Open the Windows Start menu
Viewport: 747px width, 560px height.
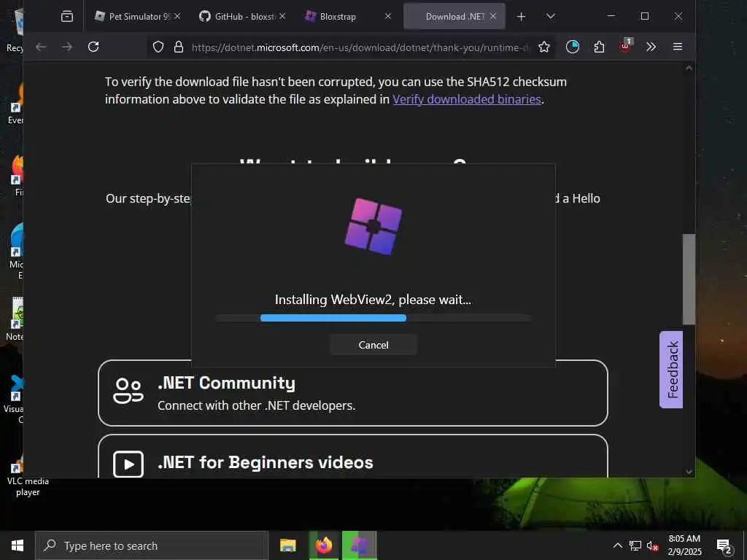18,545
